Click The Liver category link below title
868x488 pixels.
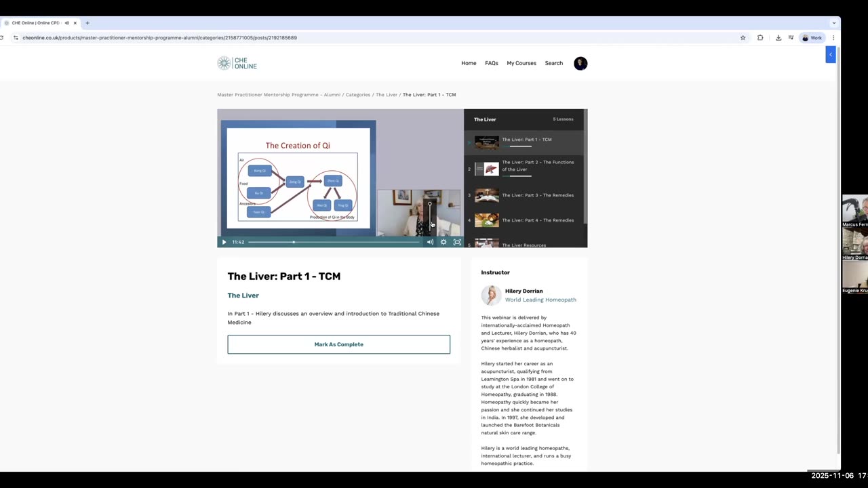pyautogui.click(x=243, y=296)
